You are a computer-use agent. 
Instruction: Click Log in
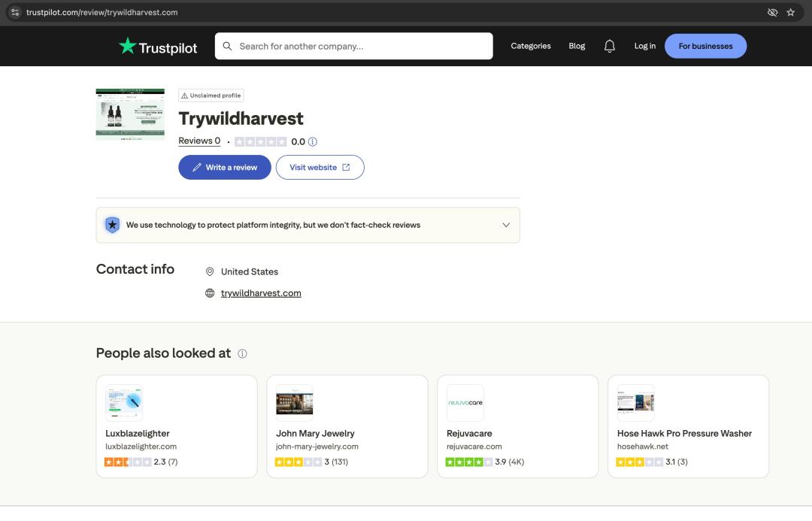(645, 46)
